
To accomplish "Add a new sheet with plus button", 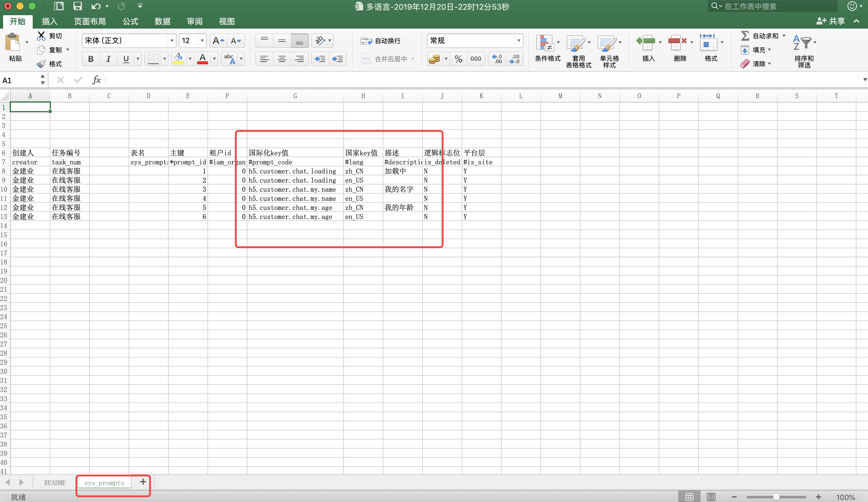I will coord(143,482).
